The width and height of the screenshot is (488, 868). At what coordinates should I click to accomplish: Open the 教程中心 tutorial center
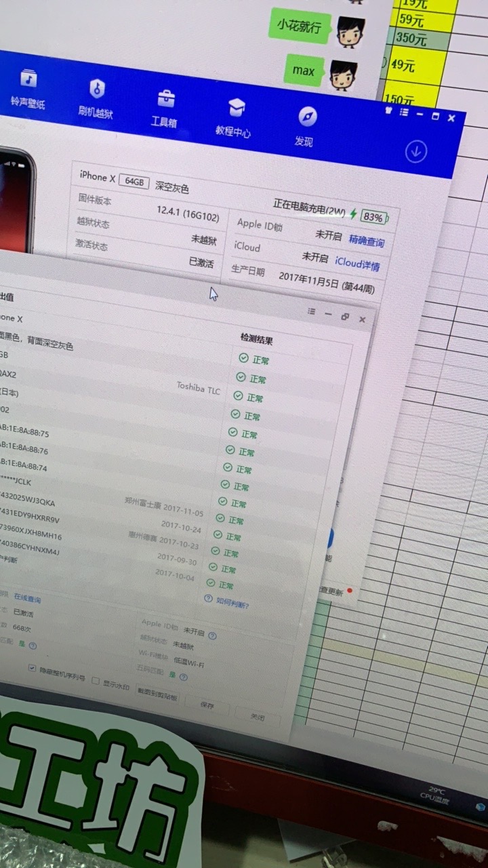pyautogui.click(x=235, y=119)
